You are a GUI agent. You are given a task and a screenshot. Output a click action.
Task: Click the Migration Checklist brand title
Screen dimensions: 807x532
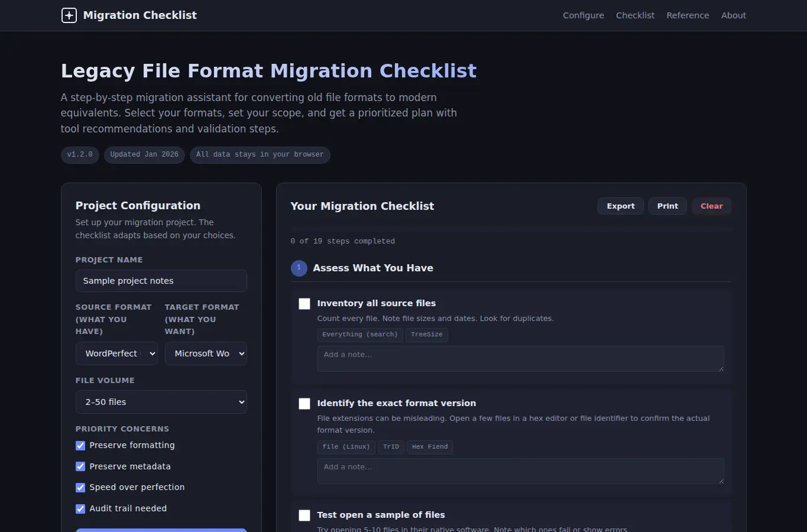point(140,15)
